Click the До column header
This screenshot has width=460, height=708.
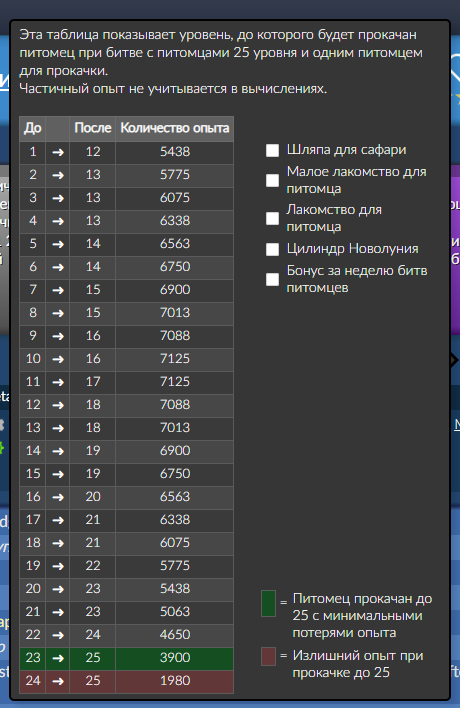[x=33, y=129]
